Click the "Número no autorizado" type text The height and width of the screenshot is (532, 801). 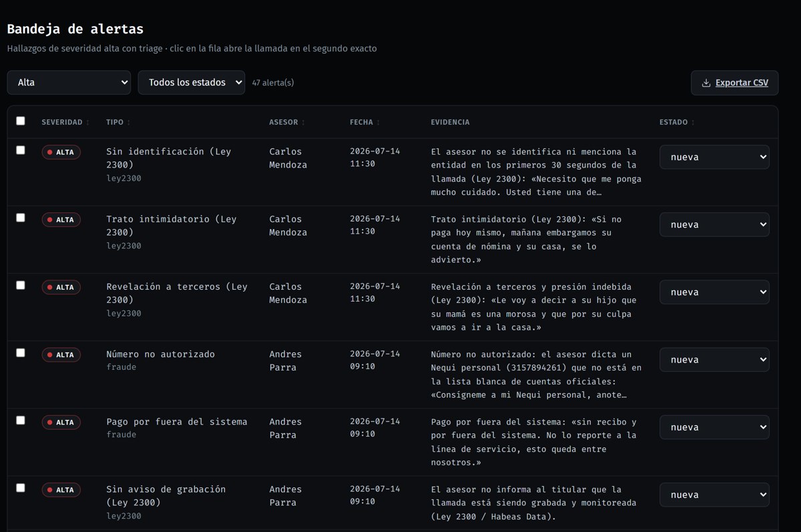[x=161, y=354]
